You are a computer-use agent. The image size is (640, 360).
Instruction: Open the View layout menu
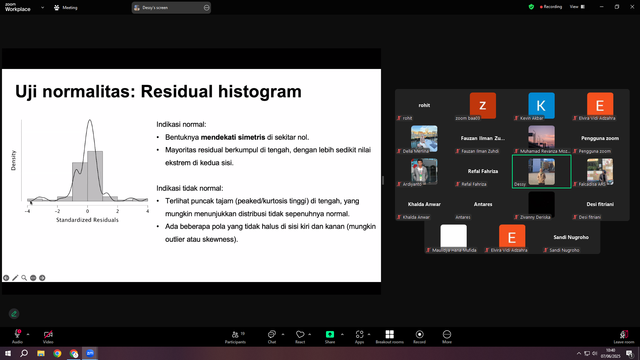click(x=577, y=7)
